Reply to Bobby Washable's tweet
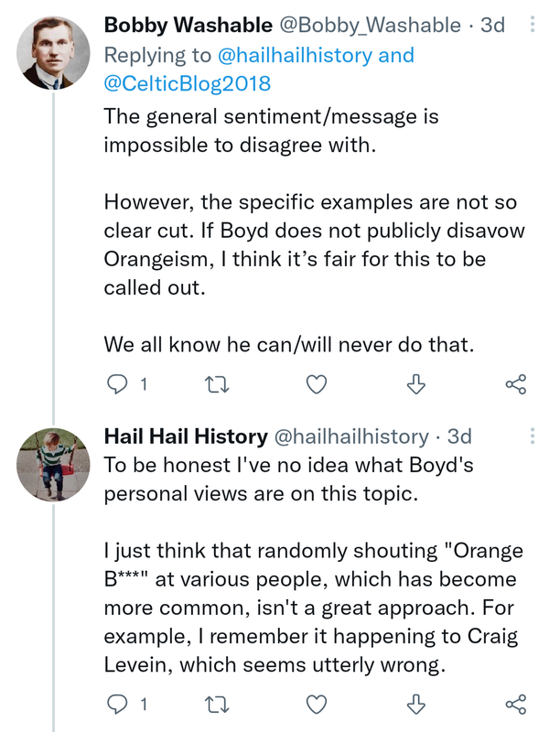The height and width of the screenshot is (732, 560). (x=118, y=385)
